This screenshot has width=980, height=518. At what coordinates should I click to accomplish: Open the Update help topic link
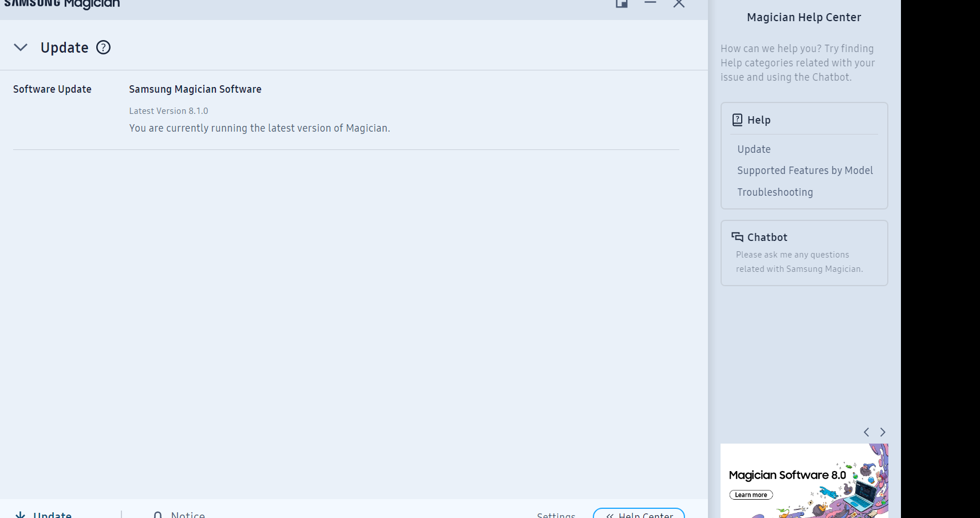[754, 149]
